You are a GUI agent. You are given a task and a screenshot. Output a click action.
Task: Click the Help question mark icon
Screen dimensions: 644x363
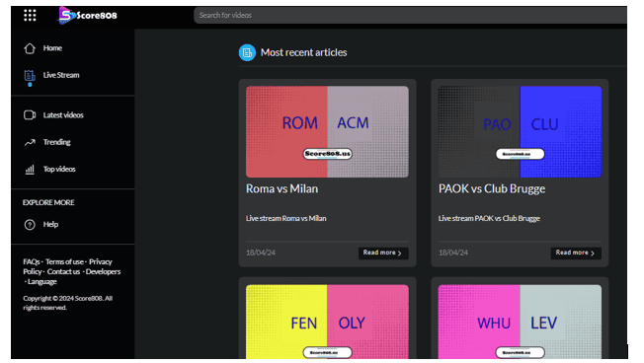30,225
